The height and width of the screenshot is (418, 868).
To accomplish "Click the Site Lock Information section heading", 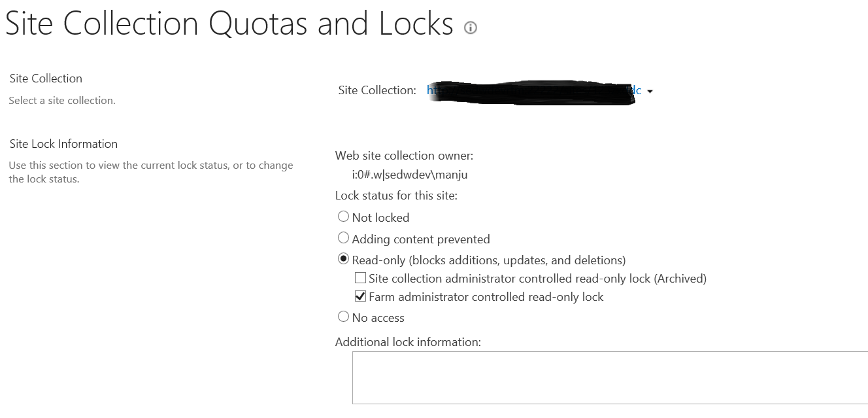I will click(63, 144).
